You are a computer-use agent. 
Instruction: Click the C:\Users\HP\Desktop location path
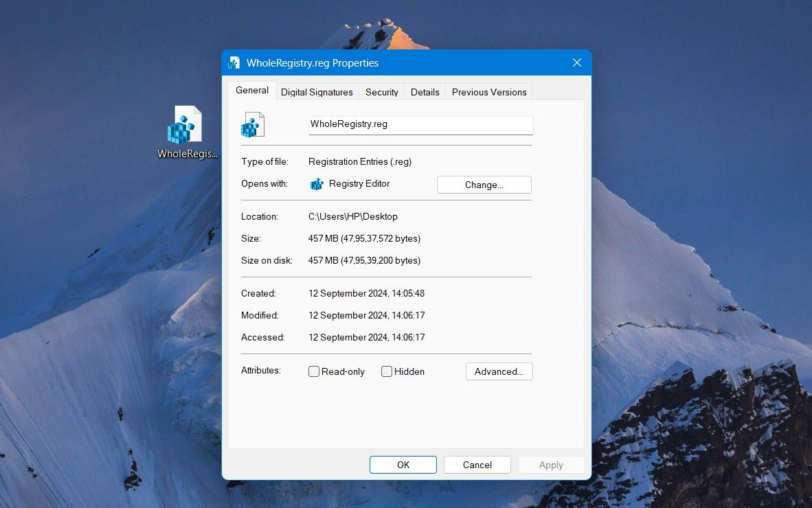353,216
